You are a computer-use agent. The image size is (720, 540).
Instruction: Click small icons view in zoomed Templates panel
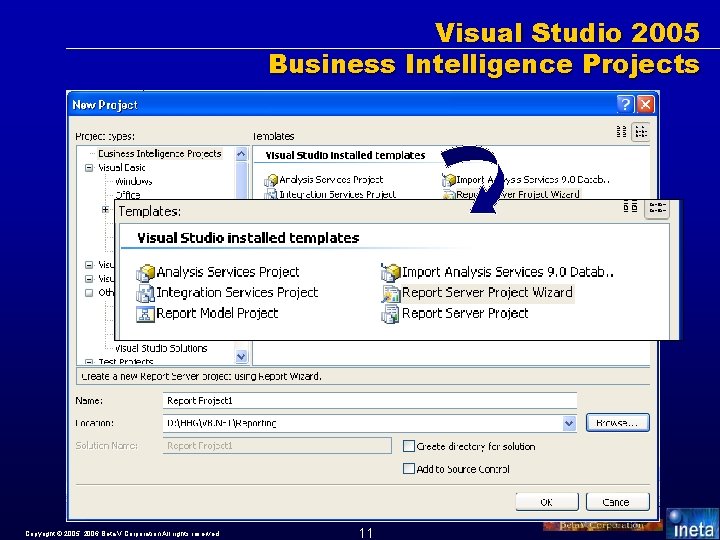tap(657, 208)
